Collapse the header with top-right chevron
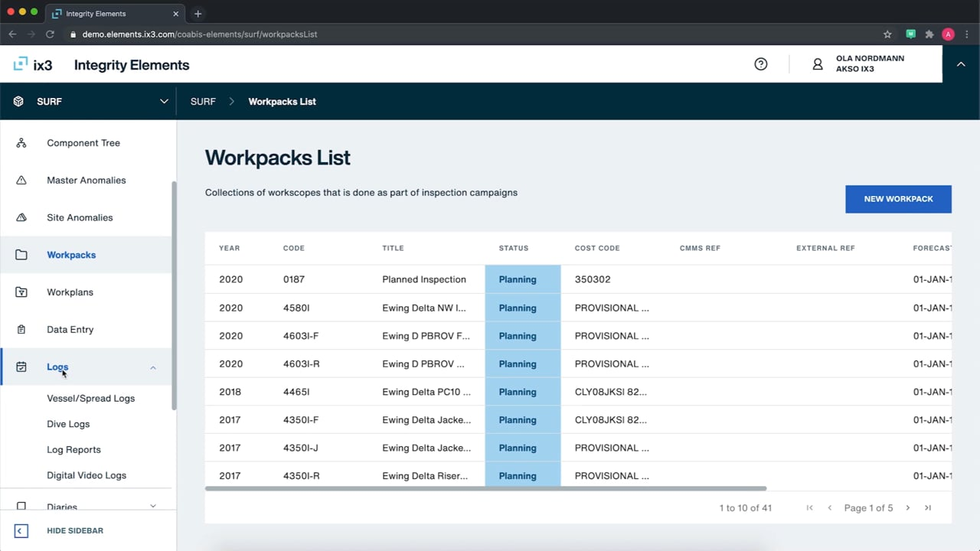This screenshot has height=551, width=980. tap(961, 65)
